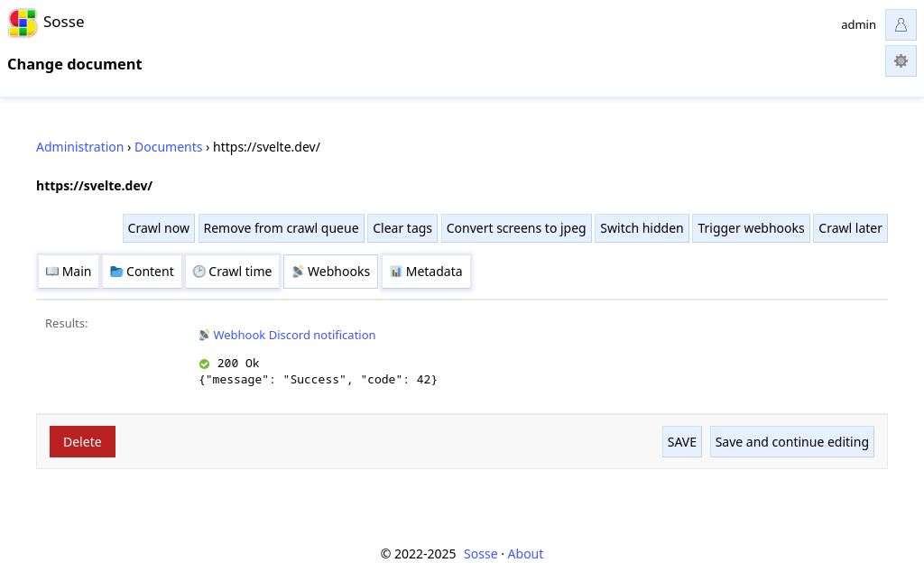The width and height of the screenshot is (924, 572).
Task: Click the 200 Ok status text
Action: [238, 364]
